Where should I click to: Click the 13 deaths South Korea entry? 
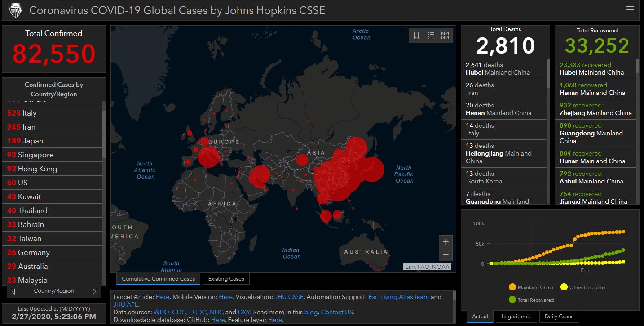click(503, 178)
